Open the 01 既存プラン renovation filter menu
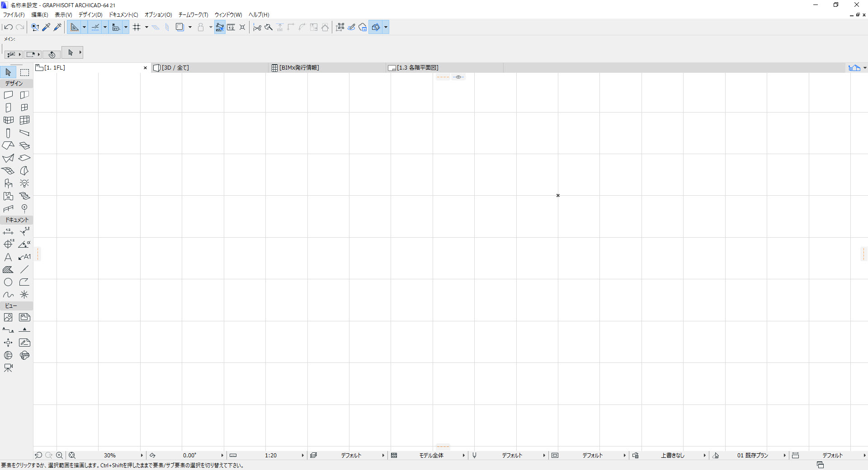The width and height of the screenshot is (868, 470). (x=784, y=456)
